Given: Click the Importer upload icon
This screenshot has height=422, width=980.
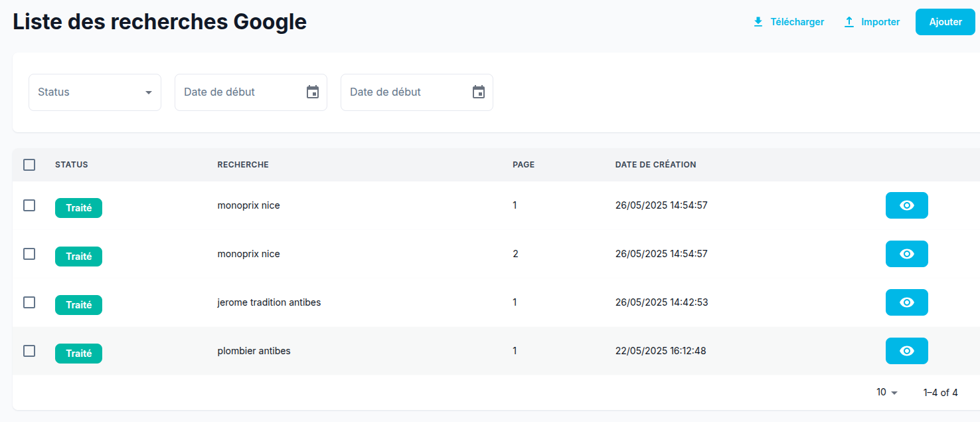Looking at the screenshot, I should [x=849, y=22].
